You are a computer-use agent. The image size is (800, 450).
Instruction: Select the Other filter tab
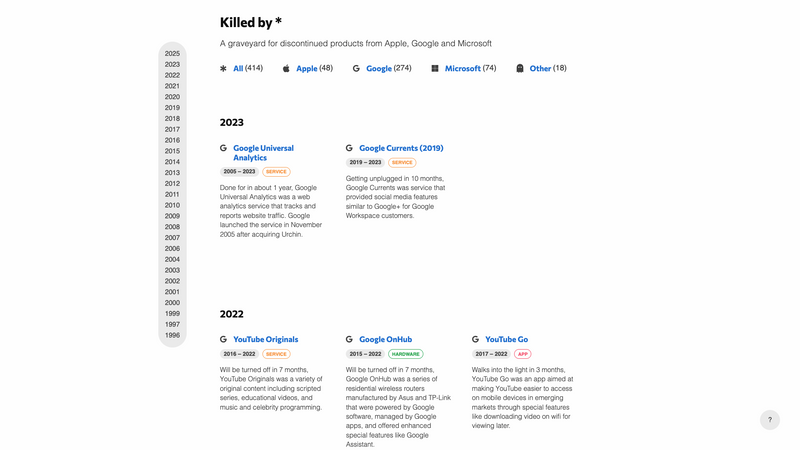pos(540,69)
